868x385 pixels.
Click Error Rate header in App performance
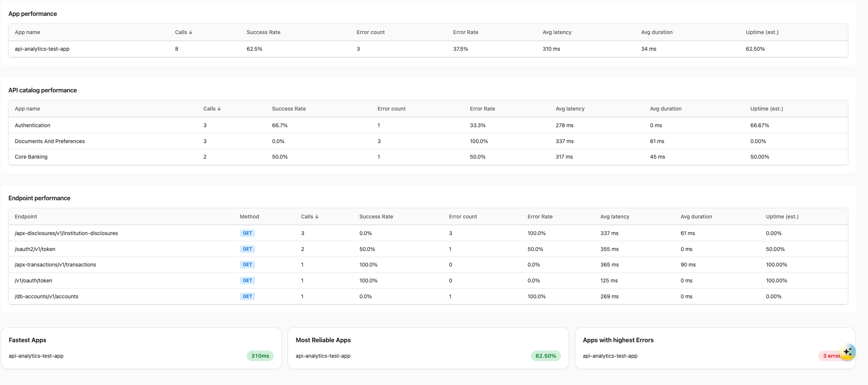click(465, 32)
